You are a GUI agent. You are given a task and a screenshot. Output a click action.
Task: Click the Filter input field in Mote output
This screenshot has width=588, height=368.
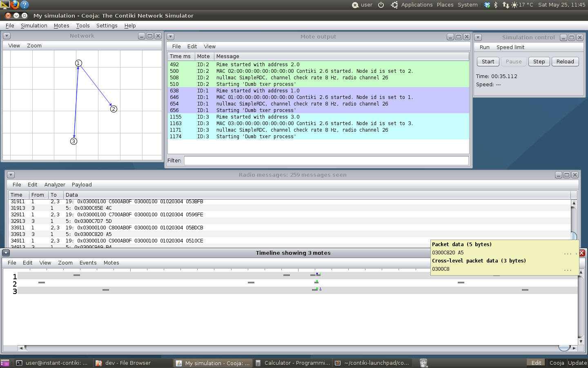point(326,161)
